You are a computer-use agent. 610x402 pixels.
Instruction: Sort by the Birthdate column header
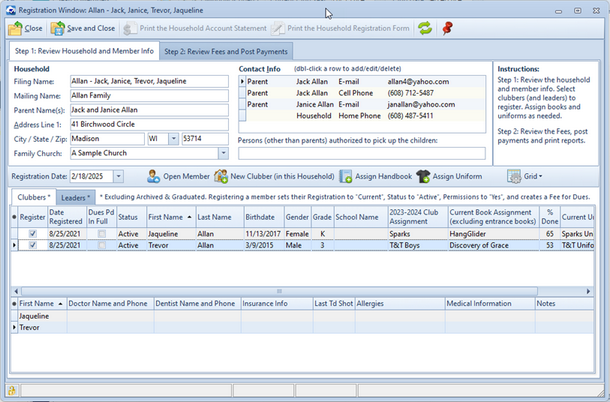coord(259,216)
